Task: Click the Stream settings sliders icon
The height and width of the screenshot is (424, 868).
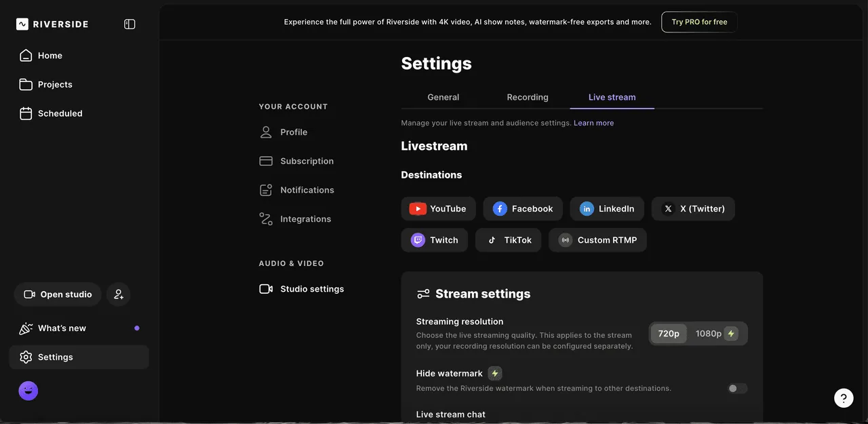Action: click(x=423, y=294)
